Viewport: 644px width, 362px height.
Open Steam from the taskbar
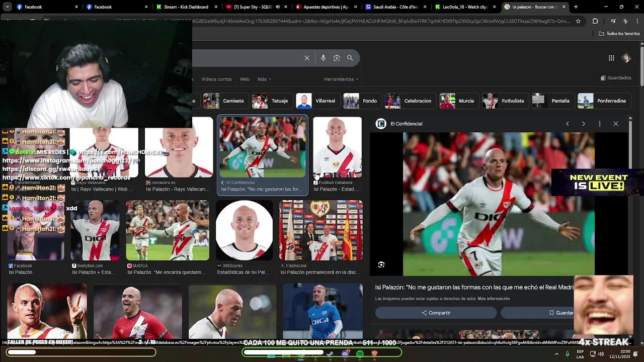(x=331, y=354)
